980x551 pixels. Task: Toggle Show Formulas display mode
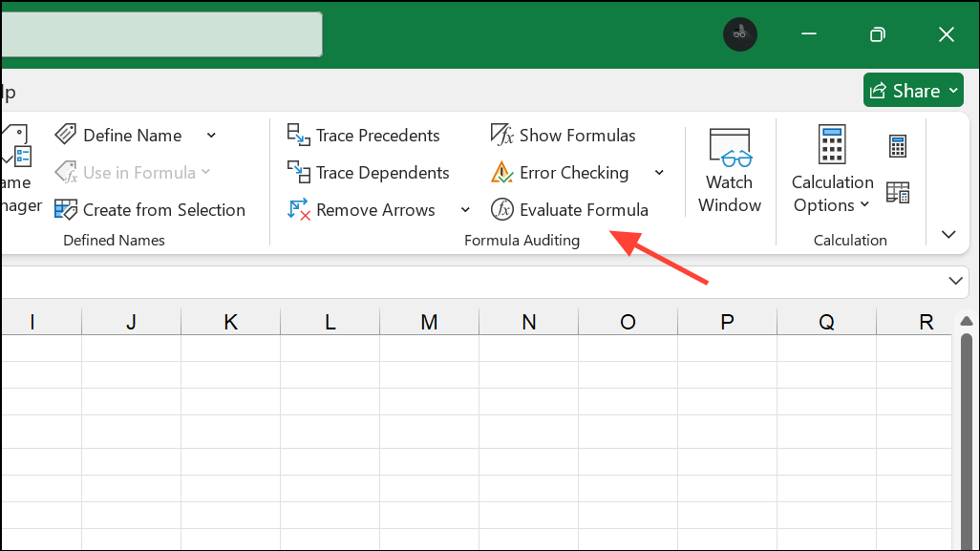pos(564,135)
